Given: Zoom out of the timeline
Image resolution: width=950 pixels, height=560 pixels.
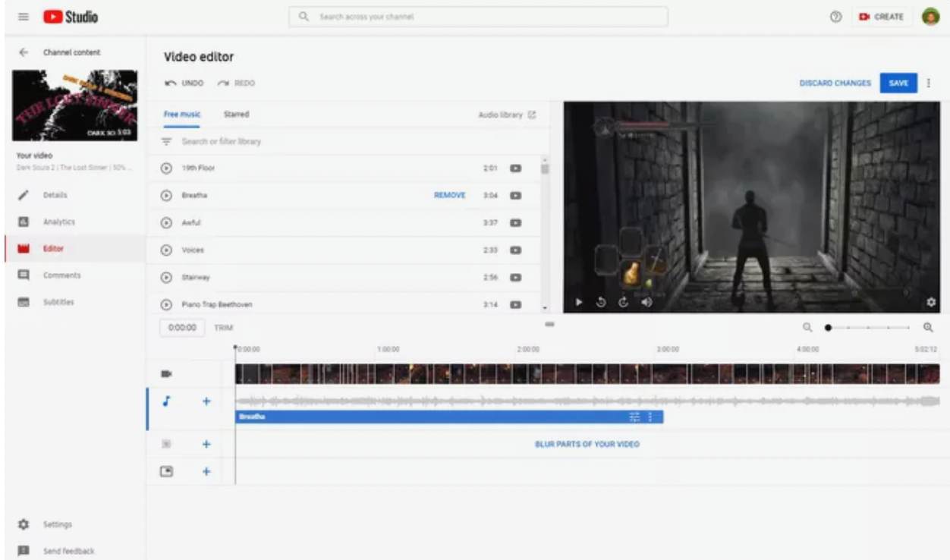Looking at the screenshot, I should pyautogui.click(x=807, y=328).
